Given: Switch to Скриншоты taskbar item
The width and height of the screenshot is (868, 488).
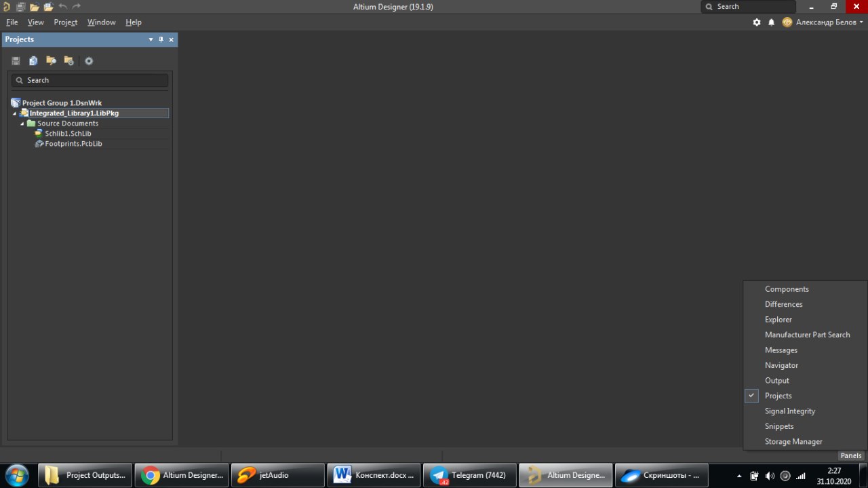Looking at the screenshot, I should click(x=662, y=475).
